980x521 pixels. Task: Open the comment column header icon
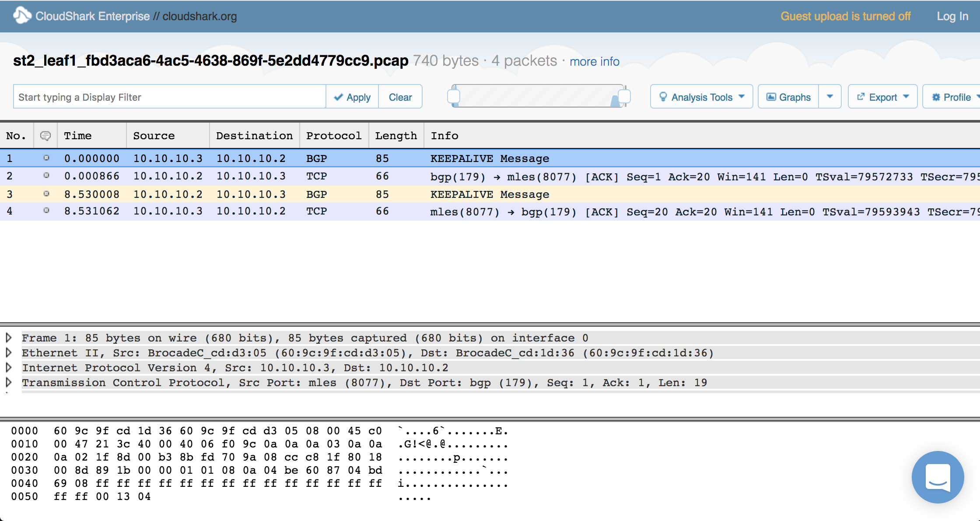(45, 136)
